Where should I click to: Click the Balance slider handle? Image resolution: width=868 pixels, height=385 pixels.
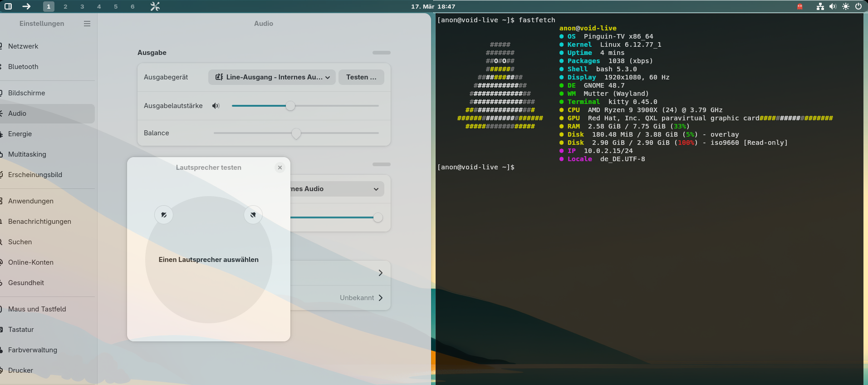[x=296, y=133]
